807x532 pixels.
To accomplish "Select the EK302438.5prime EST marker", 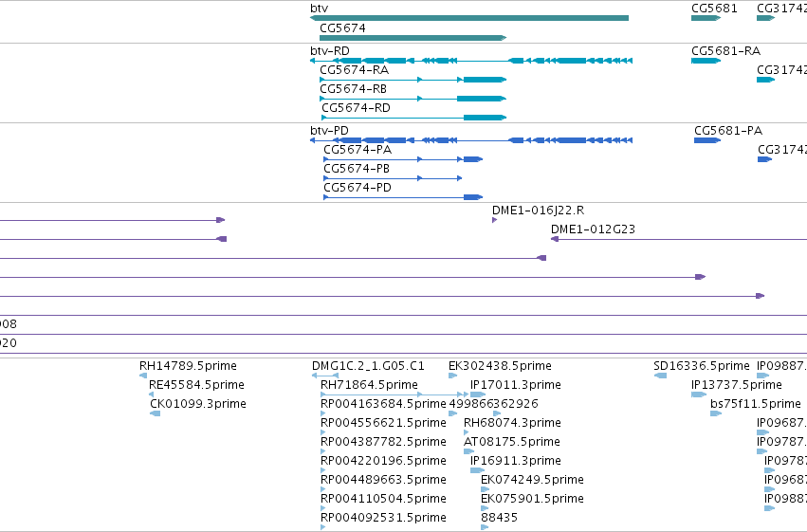I will [453, 376].
